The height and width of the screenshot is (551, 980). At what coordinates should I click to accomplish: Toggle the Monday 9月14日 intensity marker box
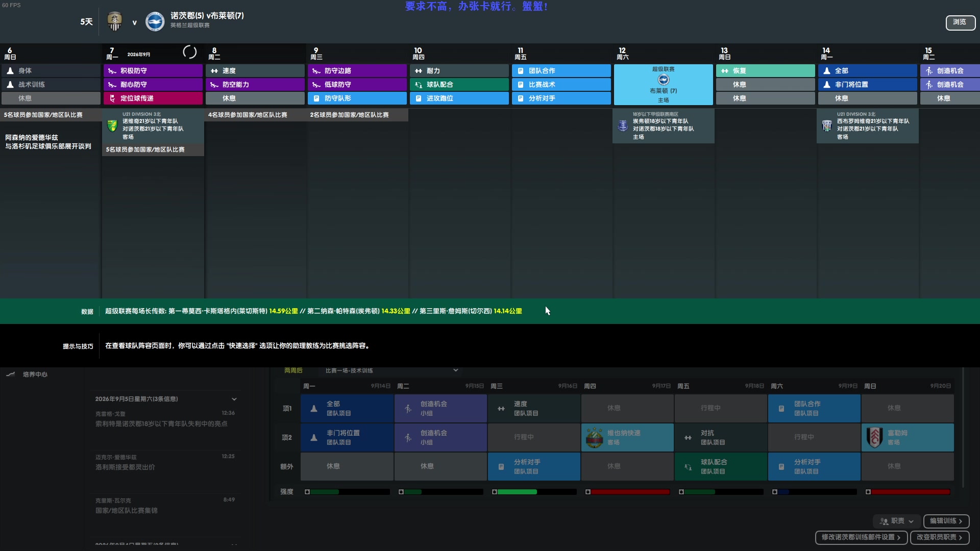click(307, 492)
